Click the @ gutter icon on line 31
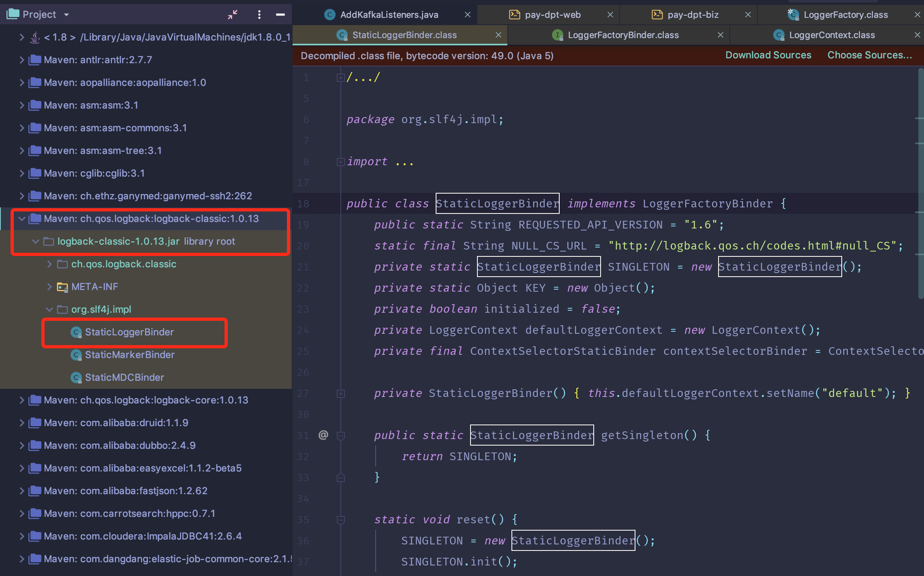924x576 pixels. coord(323,435)
